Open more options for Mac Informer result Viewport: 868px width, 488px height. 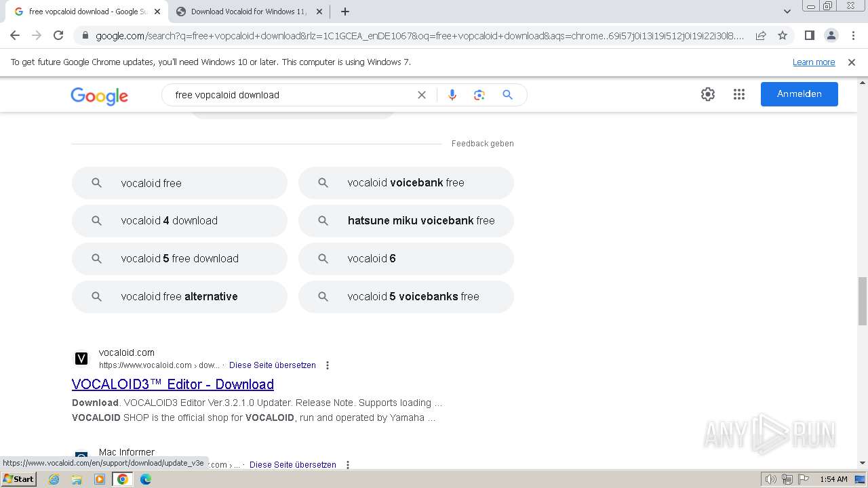point(348,465)
